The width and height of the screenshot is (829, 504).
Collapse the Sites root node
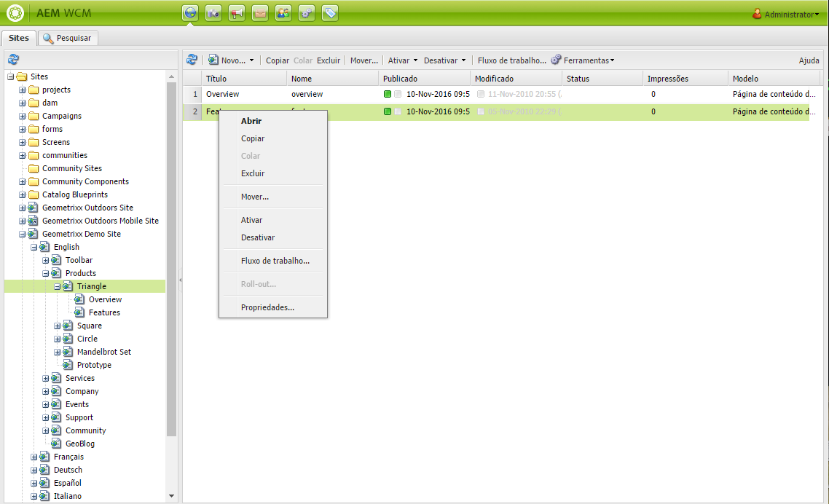coord(11,76)
